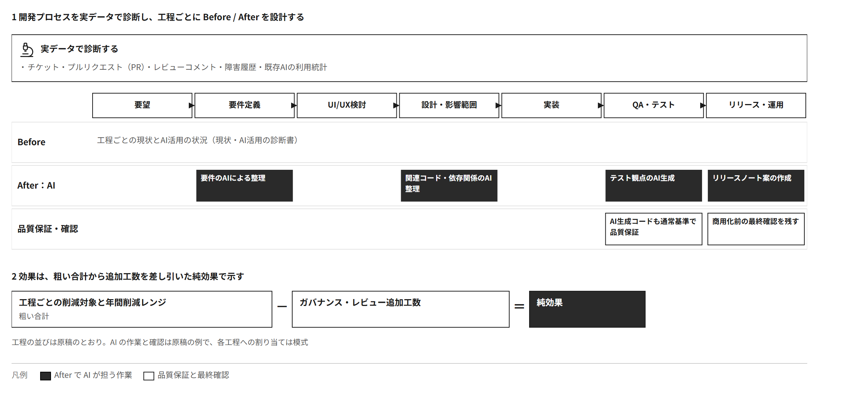This screenshot has height=414, width=868.
Task: Click the 商用化前の最終確認を残す box
Action: 756,229
